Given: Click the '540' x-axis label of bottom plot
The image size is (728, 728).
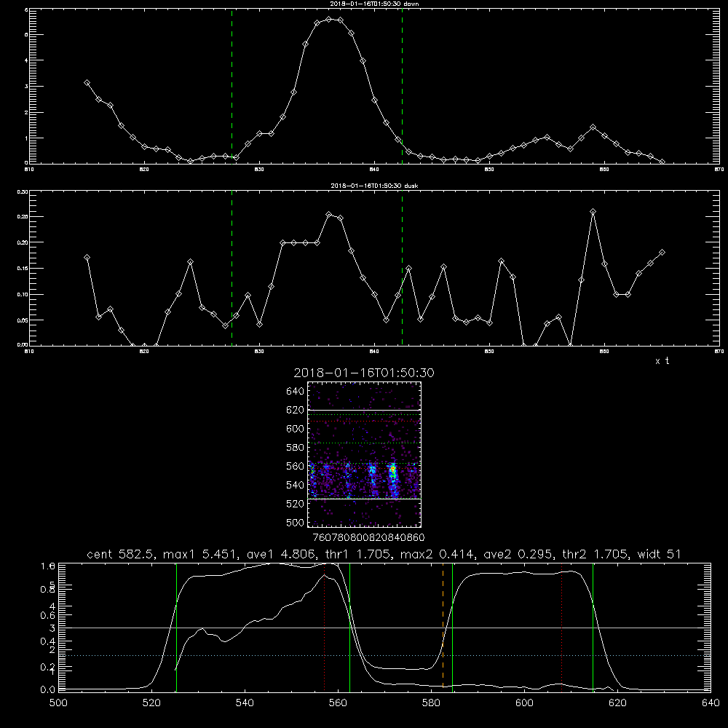Looking at the screenshot, I should pyautogui.click(x=245, y=703).
